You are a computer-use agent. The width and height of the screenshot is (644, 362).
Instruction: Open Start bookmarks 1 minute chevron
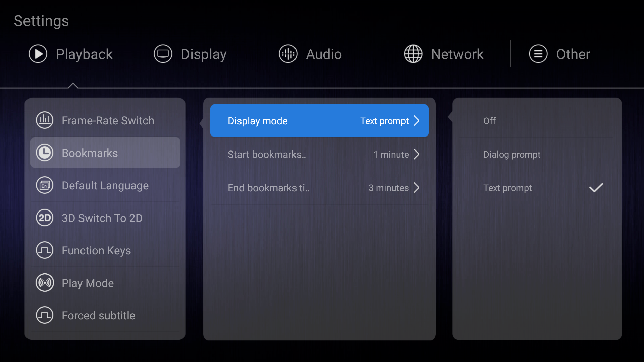417,154
